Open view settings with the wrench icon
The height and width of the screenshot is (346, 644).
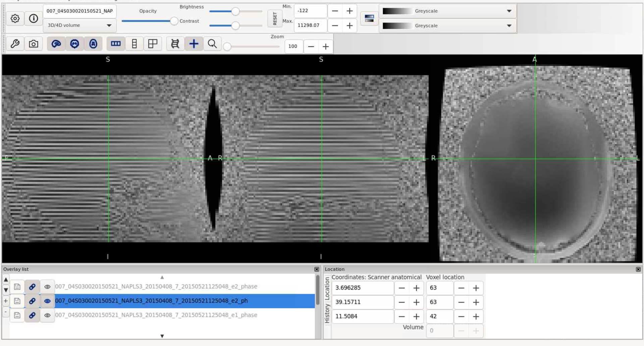pyautogui.click(x=15, y=44)
